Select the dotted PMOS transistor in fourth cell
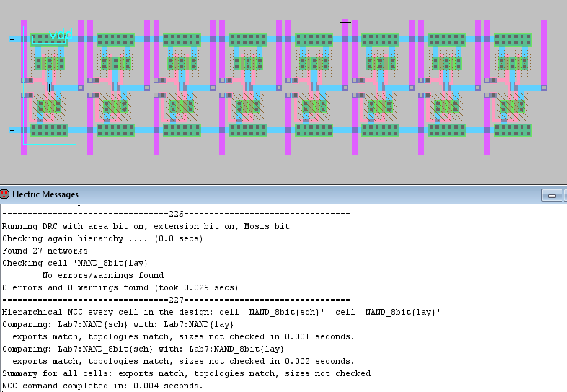 tap(248, 63)
